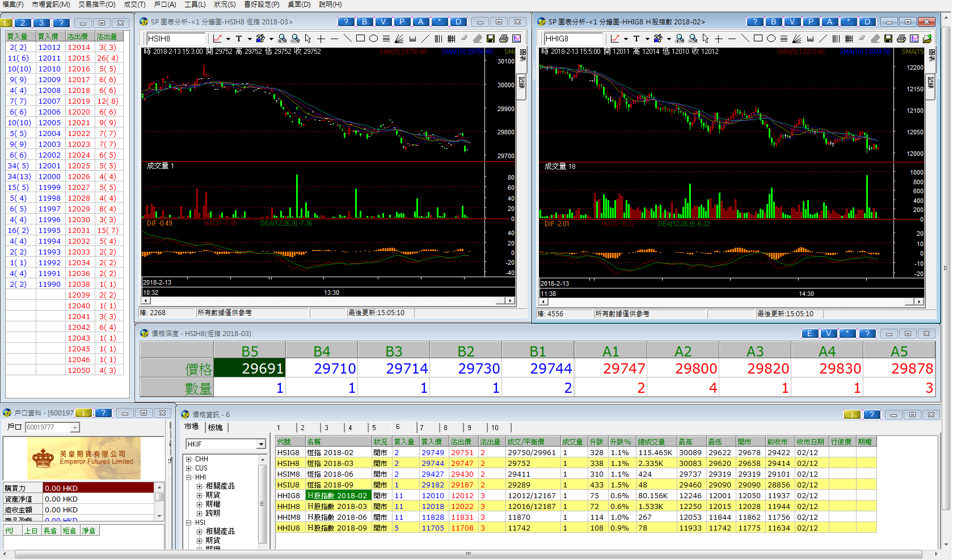
Task: Open 交易指示(O) menu
Action: point(97,5)
